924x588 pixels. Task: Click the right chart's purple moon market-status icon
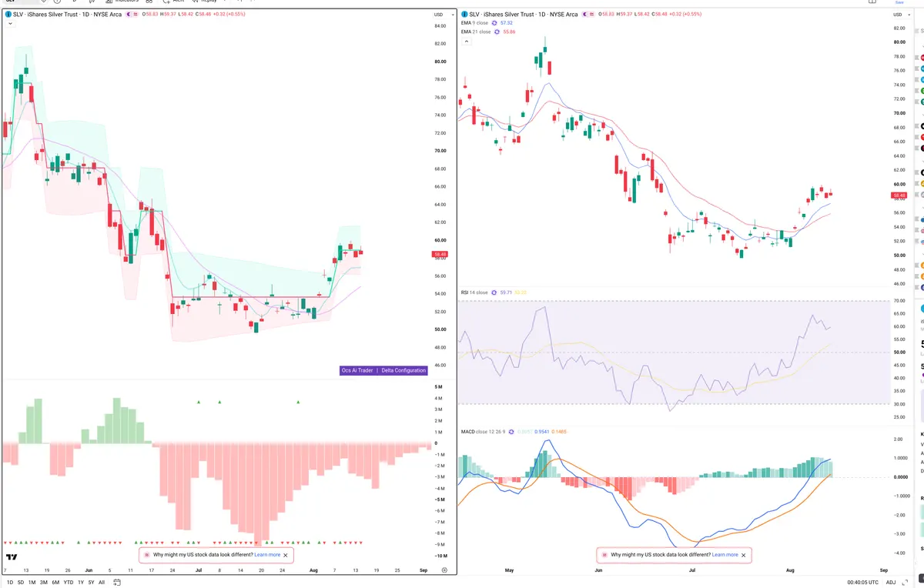pos(584,15)
